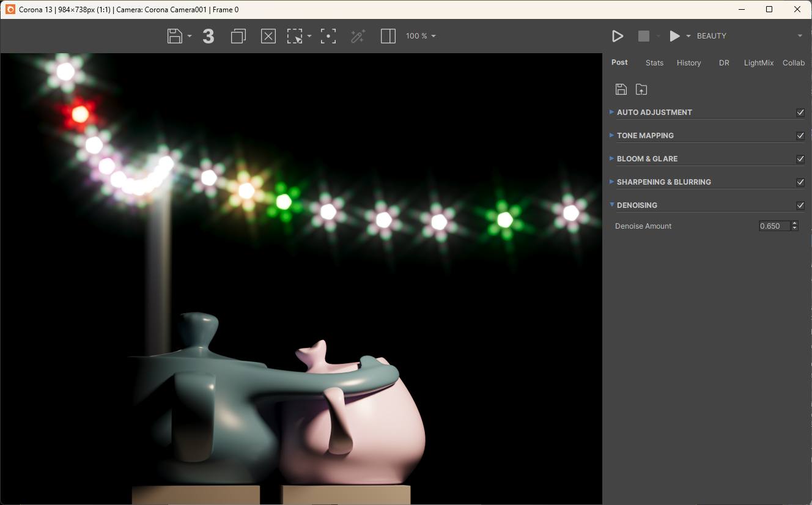The height and width of the screenshot is (505, 812).
Task: Click the save image floppy disk icon
Action: pyautogui.click(x=175, y=36)
